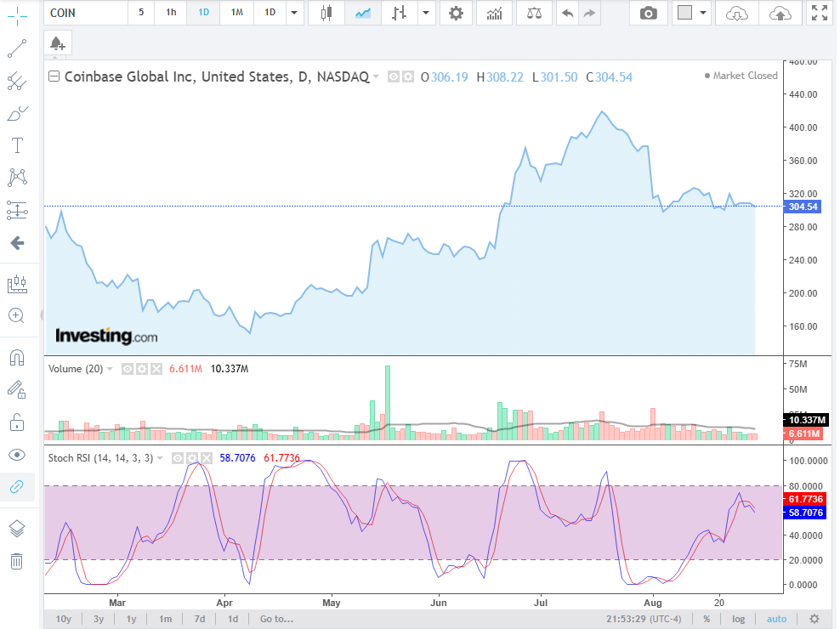The width and height of the screenshot is (840, 629).
Task: Open the indicators menu
Action: coord(495,13)
